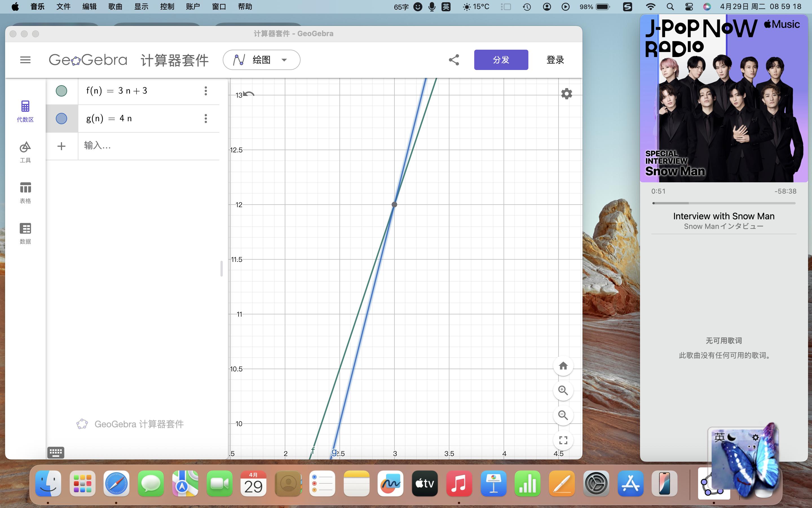The image size is (812, 508).
Task: Click the algebra panel resize handle
Action: [x=221, y=268]
